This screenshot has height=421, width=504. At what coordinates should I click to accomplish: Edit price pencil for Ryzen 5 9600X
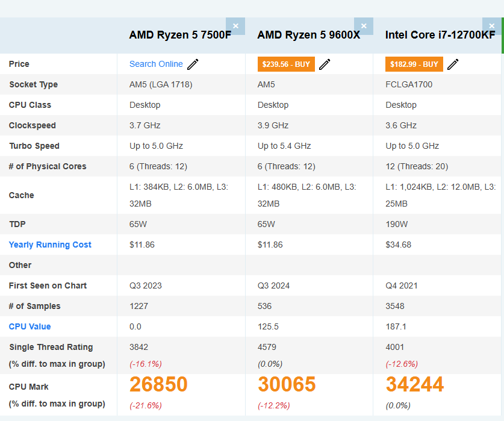click(325, 64)
